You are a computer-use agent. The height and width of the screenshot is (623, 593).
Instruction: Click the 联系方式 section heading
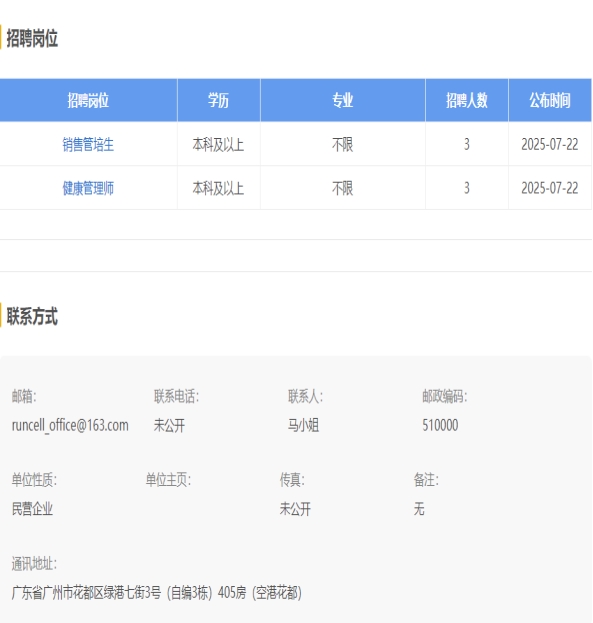point(32,317)
